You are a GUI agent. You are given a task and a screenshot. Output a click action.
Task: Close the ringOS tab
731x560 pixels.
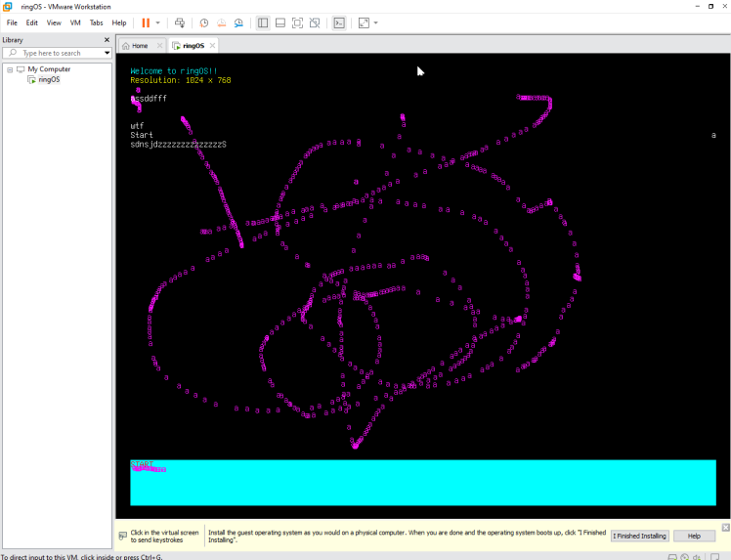[213, 46]
